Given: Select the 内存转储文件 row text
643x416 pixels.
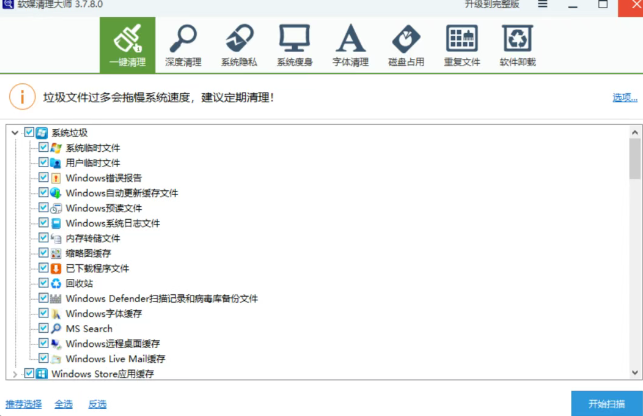Looking at the screenshot, I should coord(93,238).
